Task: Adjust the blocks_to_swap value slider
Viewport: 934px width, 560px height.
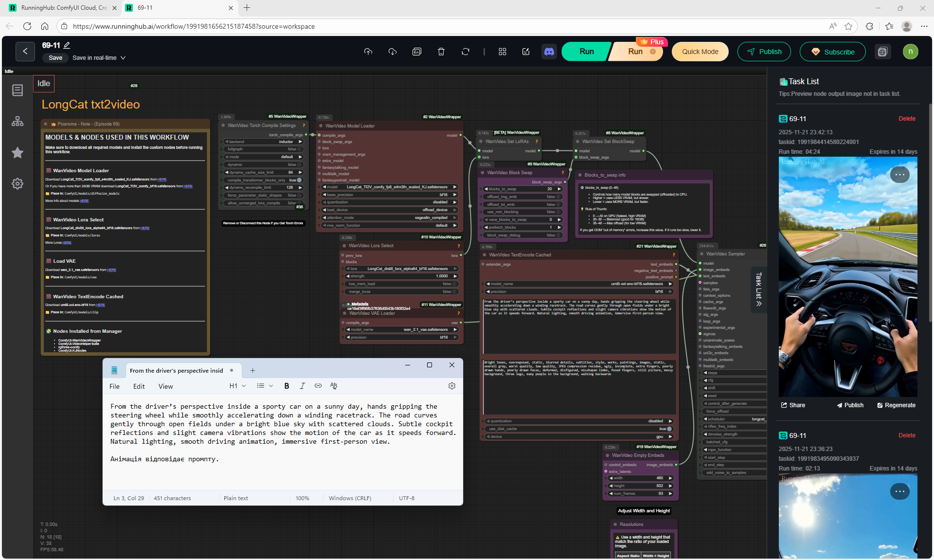Action: point(522,189)
